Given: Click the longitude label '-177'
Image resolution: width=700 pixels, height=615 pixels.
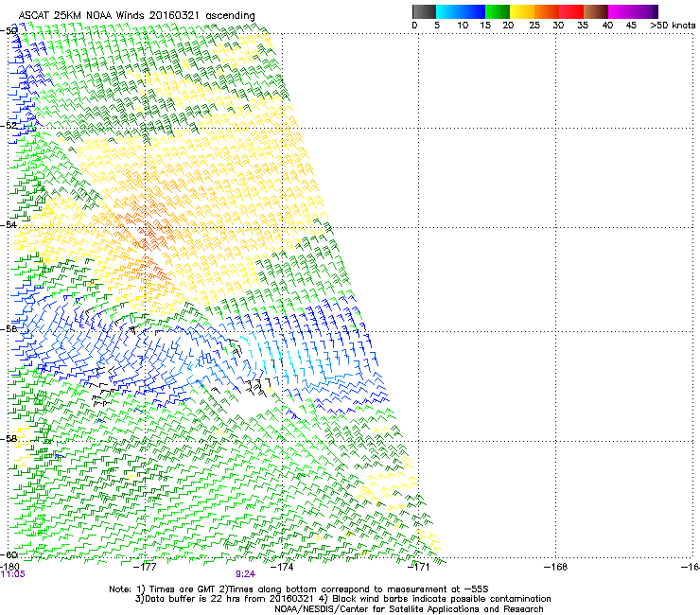Looking at the screenshot, I should coord(146,567).
